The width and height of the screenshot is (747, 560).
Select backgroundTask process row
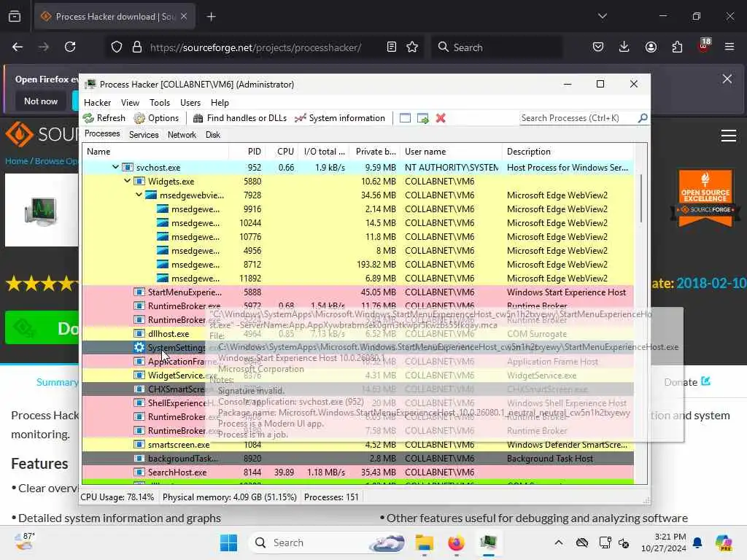(x=357, y=458)
